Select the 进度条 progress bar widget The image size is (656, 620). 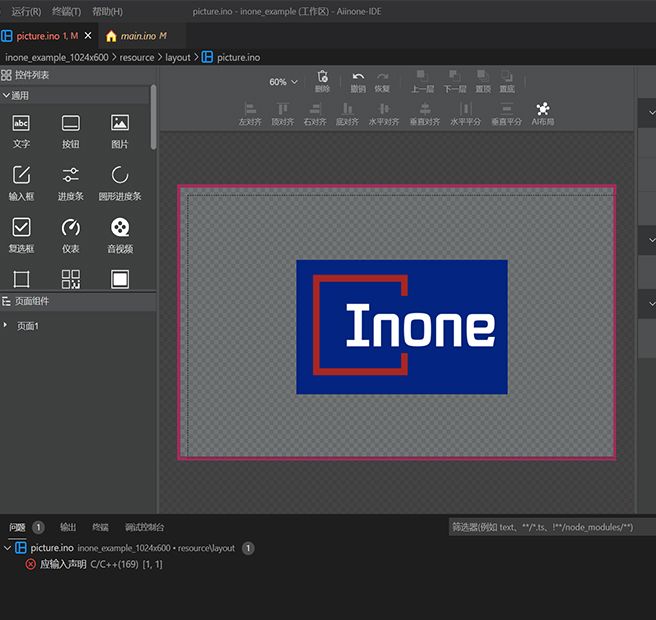click(x=71, y=183)
